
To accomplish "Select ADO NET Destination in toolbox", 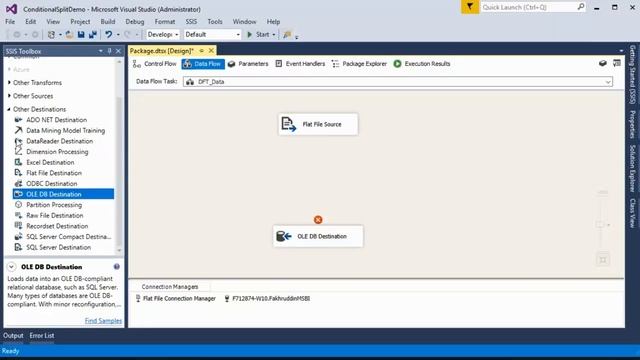I will pos(56,120).
